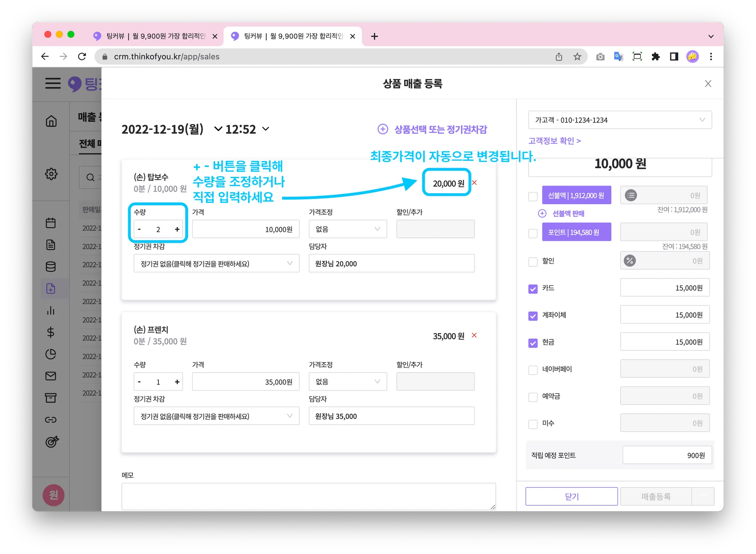Open the mail envelope sidebar icon
756x554 pixels.
pyautogui.click(x=51, y=376)
